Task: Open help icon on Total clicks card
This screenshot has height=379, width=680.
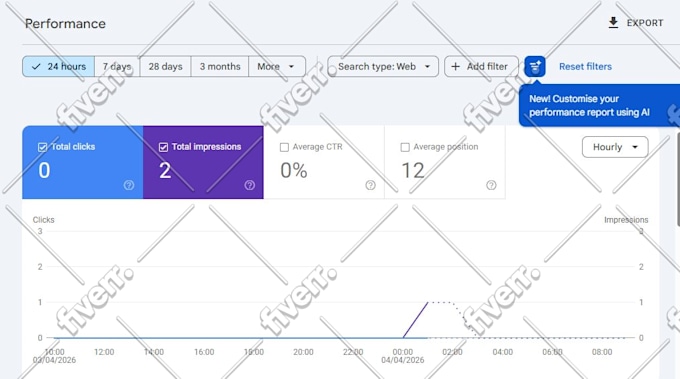Action: [129, 185]
